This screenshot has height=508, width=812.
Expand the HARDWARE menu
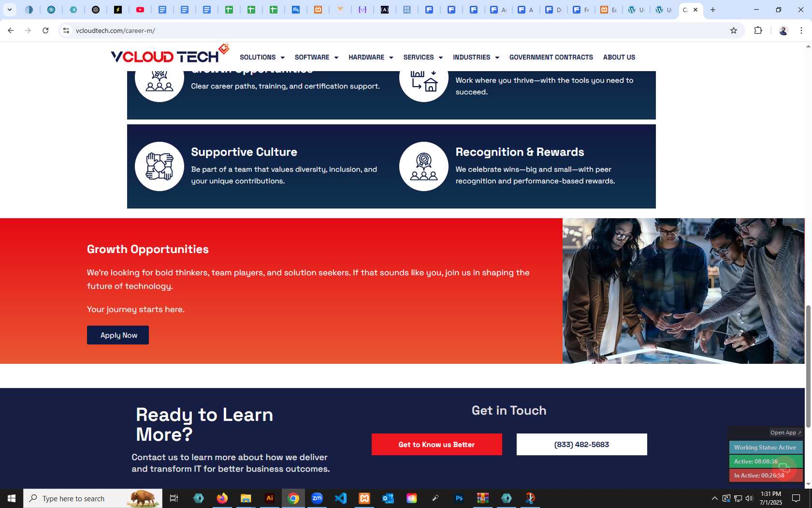pos(371,57)
